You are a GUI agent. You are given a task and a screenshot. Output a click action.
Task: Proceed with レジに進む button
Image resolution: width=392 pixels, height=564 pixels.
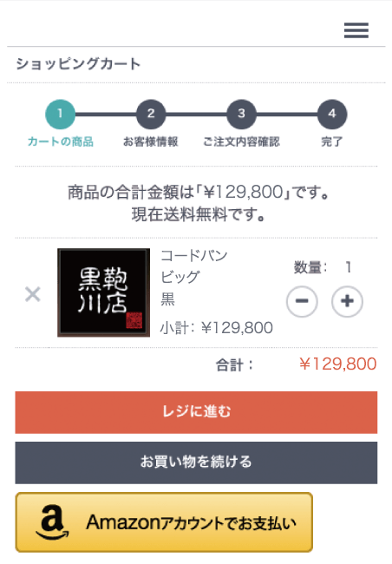tap(196, 412)
